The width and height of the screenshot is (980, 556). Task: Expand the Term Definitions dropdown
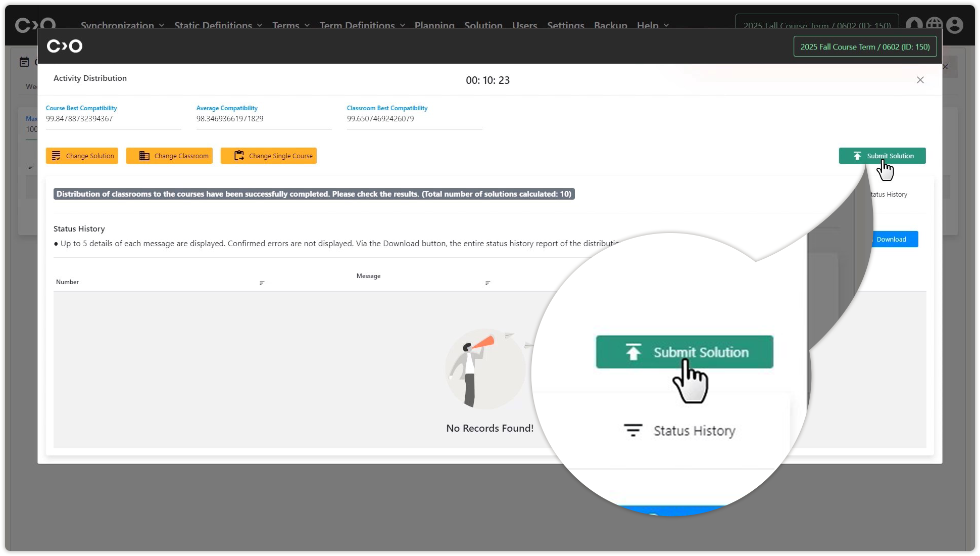point(362,25)
